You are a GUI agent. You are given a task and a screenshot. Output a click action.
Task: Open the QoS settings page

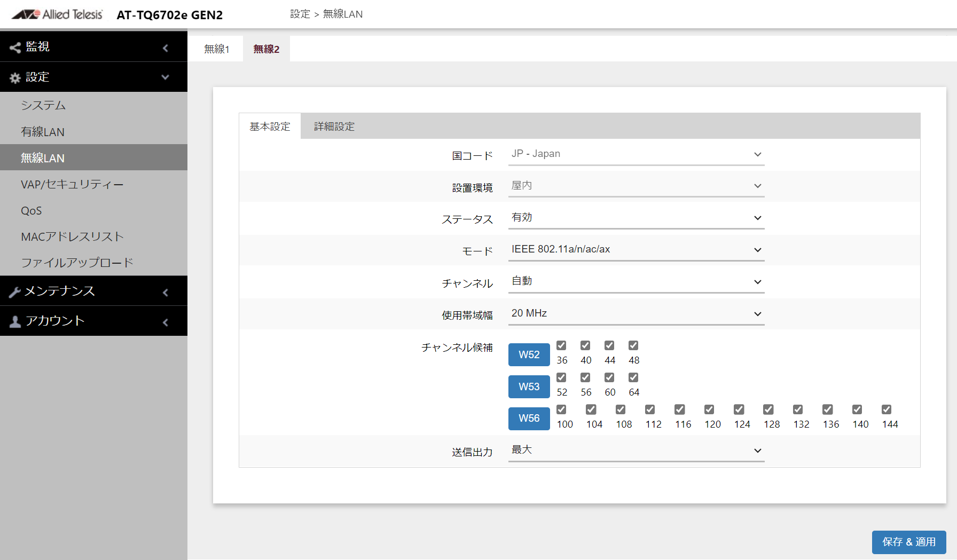(x=93, y=210)
